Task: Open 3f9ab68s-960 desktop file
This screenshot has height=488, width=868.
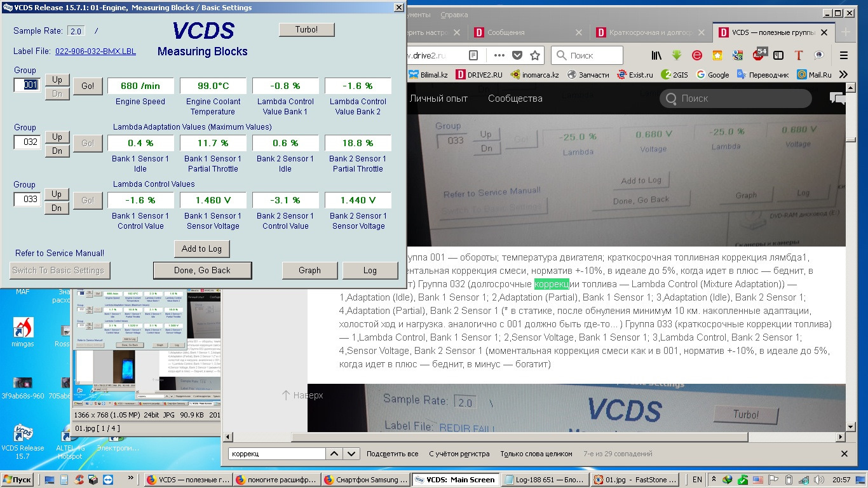Action: 24,387
